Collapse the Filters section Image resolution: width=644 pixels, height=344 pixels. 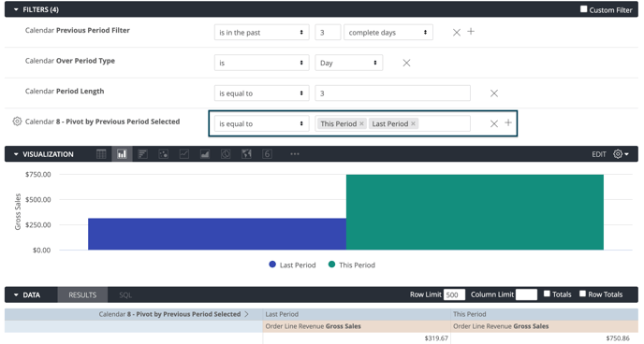tap(16, 9)
